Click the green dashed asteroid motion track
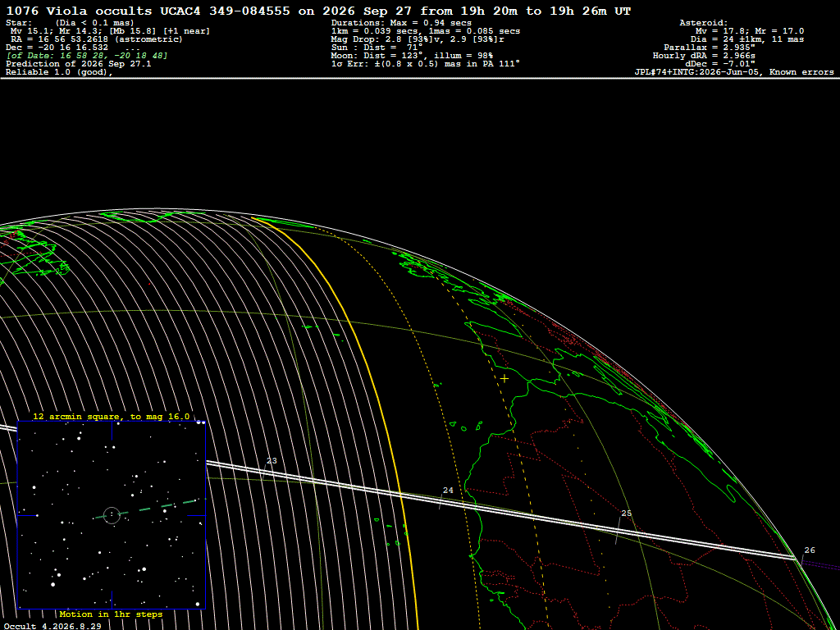The height and width of the screenshot is (630, 840). (x=148, y=509)
